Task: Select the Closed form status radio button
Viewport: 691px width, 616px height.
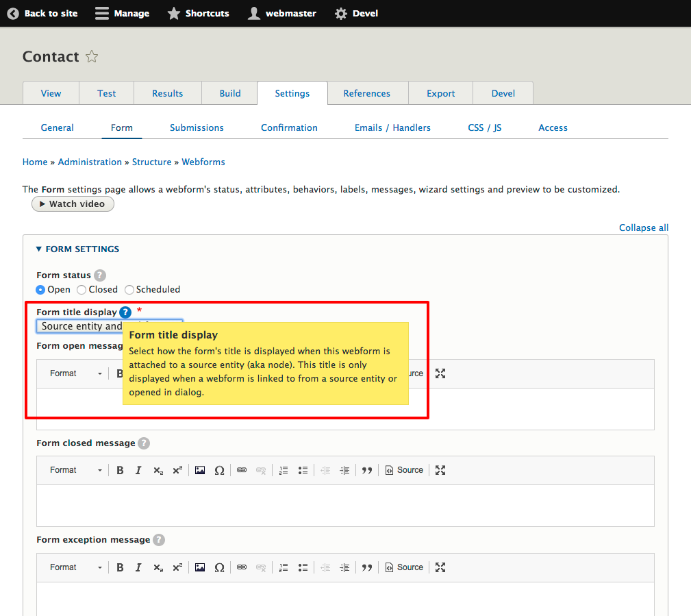Action: [x=81, y=289]
